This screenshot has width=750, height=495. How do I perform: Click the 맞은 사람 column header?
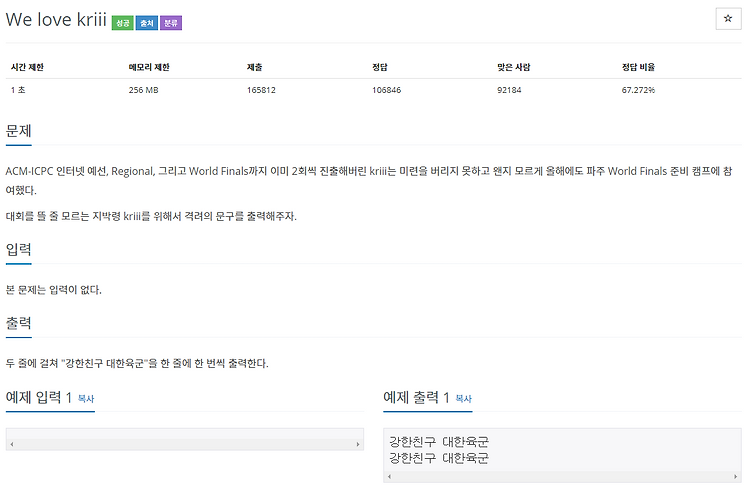click(514, 67)
